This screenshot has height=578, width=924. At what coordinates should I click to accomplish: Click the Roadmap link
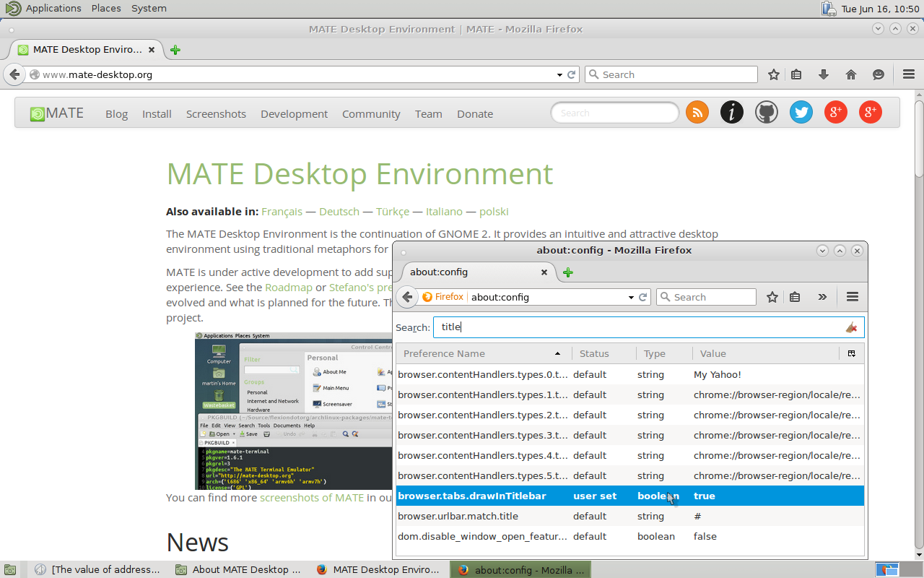click(x=289, y=288)
